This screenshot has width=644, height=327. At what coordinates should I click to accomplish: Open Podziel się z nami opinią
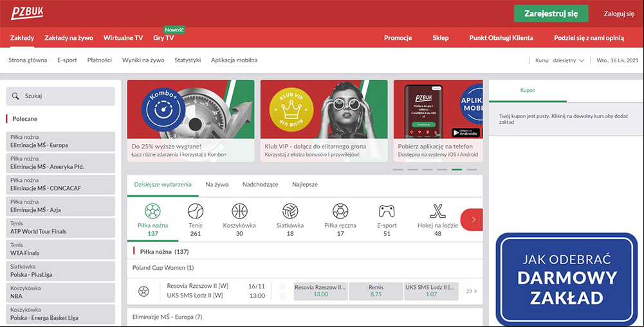(589, 38)
